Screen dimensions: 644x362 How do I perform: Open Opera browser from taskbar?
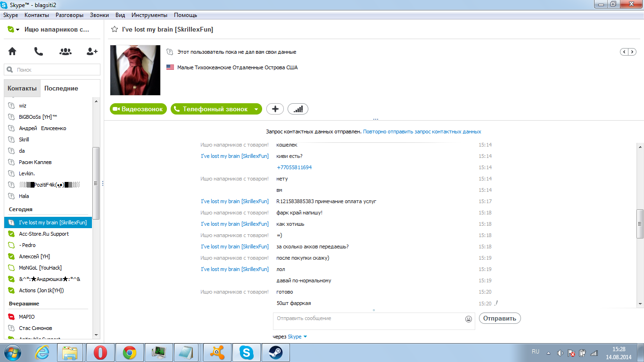tap(100, 352)
